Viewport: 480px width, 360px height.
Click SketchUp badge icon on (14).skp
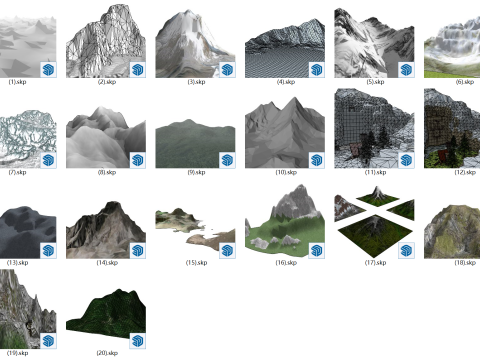point(138,250)
